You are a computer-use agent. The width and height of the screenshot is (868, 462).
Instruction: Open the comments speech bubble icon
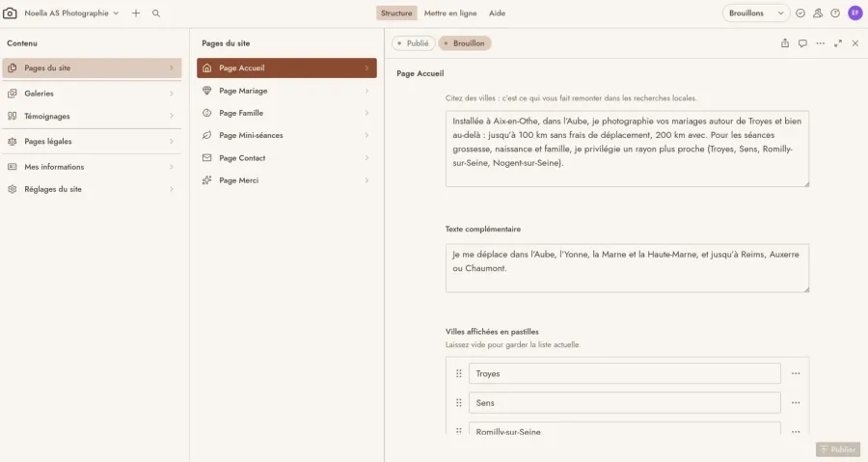[x=802, y=43]
